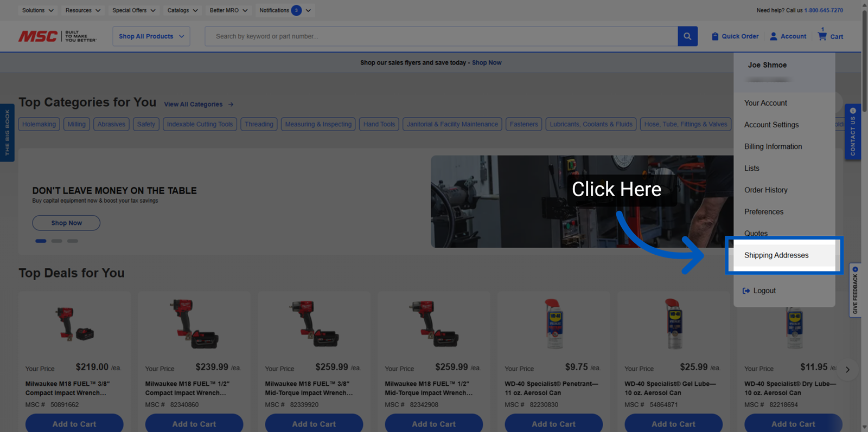Click the support phone number link

coord(824,10)
